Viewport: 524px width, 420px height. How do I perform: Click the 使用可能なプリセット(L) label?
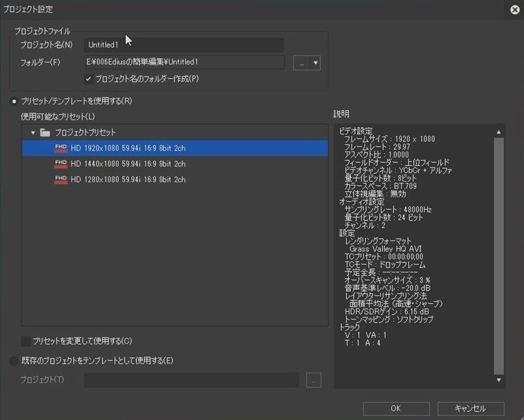coord(58,116)
